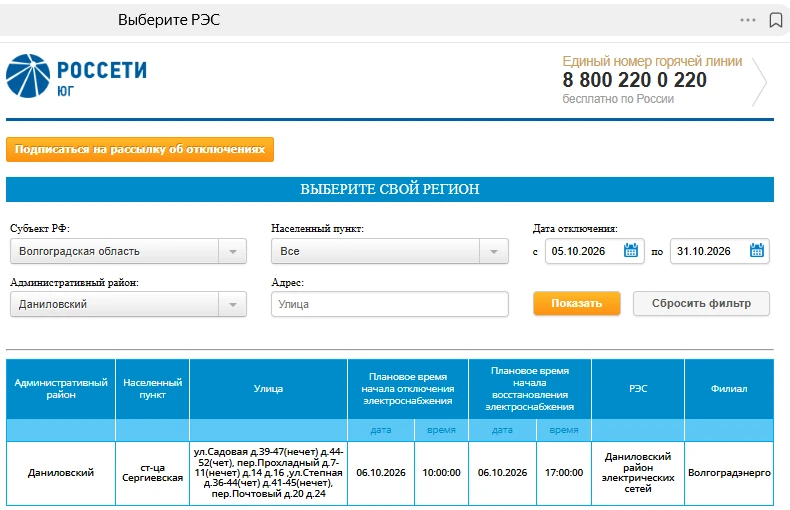Viewport: 790px width, 510px height.
Task: Open calendar for start date 05.10.2026
Action: pyautogui.click(x=631, y=250)
